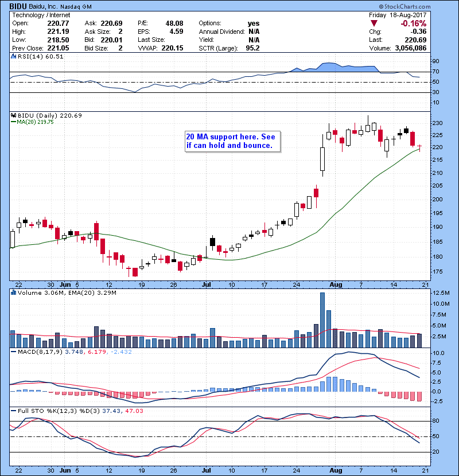The width and height of the screenshot is (459, 476).
Task: Click the 10.0 level on MACD axis
Action: 438,353
